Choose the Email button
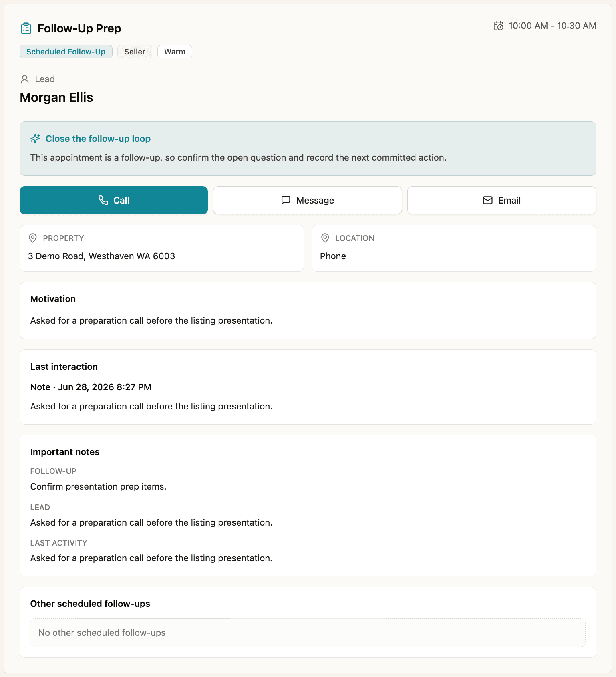This screenshot has height=677, width=616. (x=502, y=200)
